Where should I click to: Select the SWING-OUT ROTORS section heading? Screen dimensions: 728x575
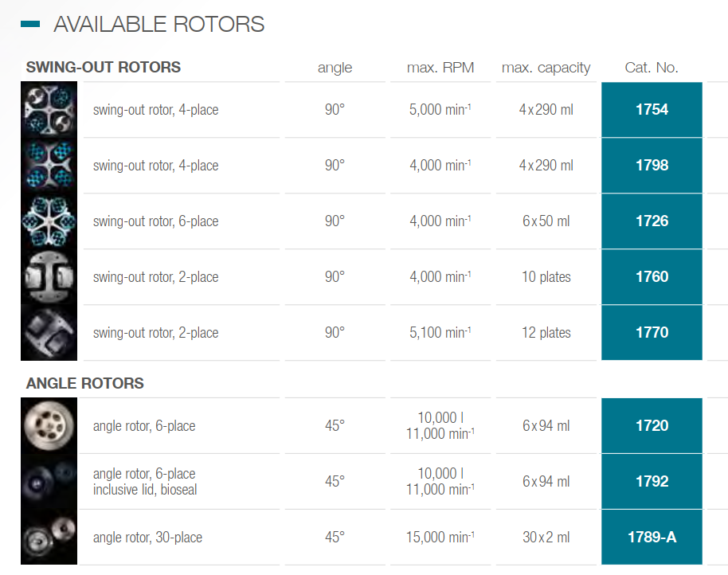pos(104,68)
